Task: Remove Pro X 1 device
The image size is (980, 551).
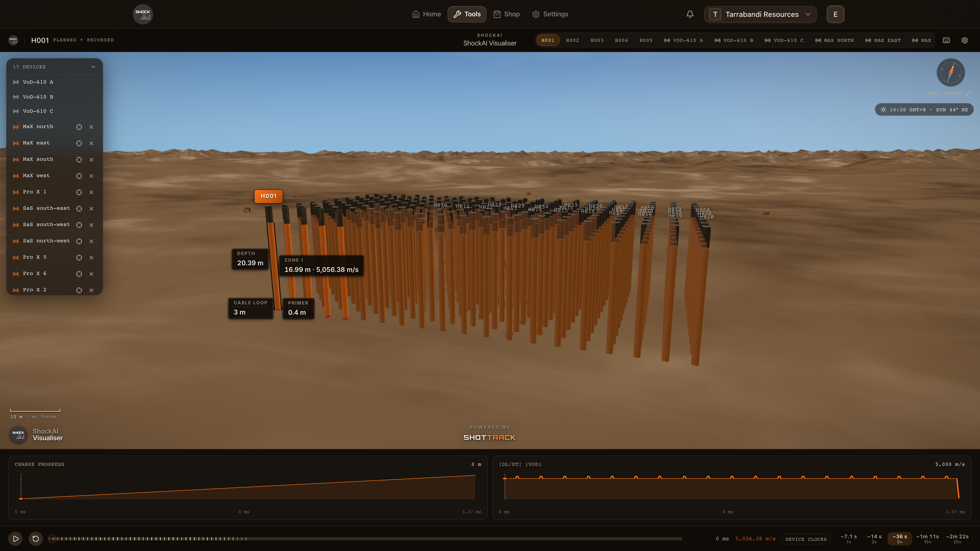Action: [x=91, y=192]
